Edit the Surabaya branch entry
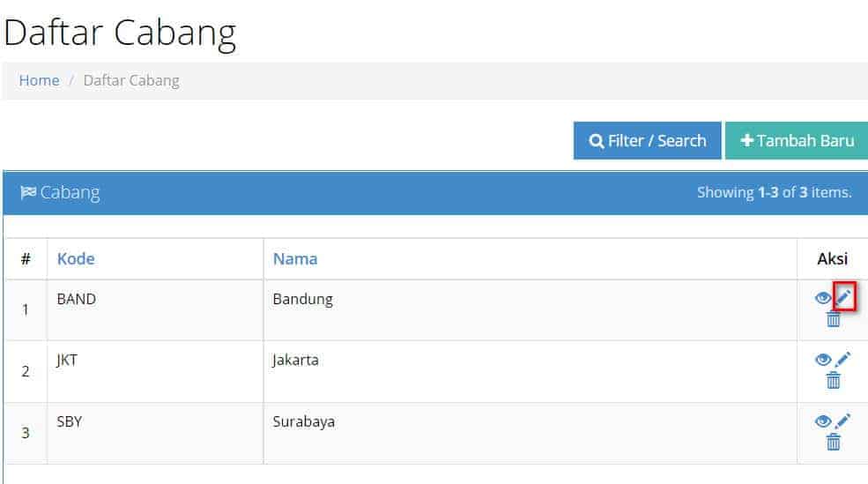Screen dimensions: 868x484 coord(843,421)
